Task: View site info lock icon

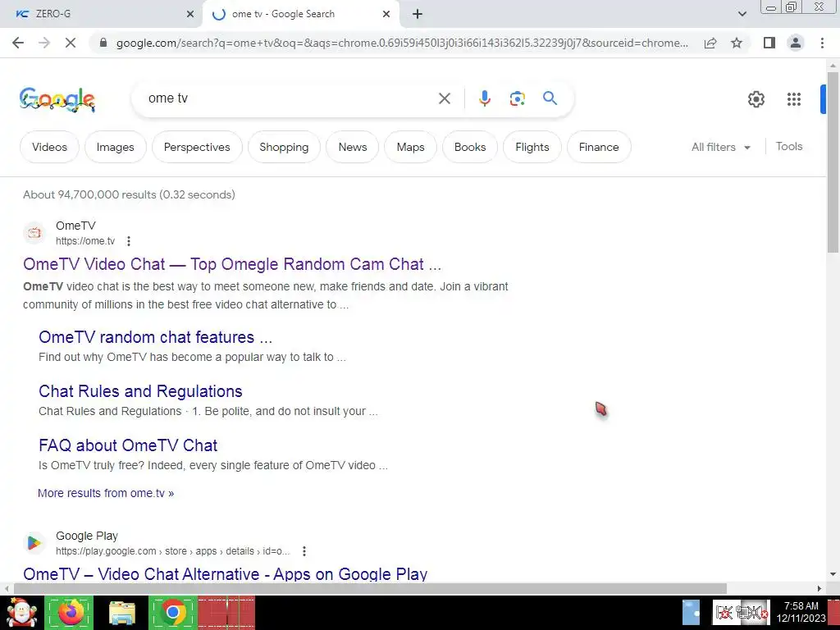Action: [103, 43]
